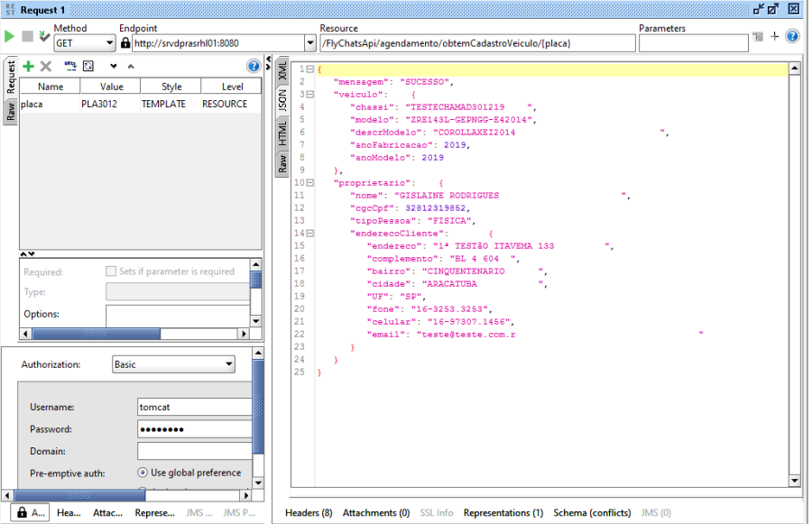This screenshot has height=524, width=812.
Task: Click the icon left of the top plus
Action: (758, 37)
